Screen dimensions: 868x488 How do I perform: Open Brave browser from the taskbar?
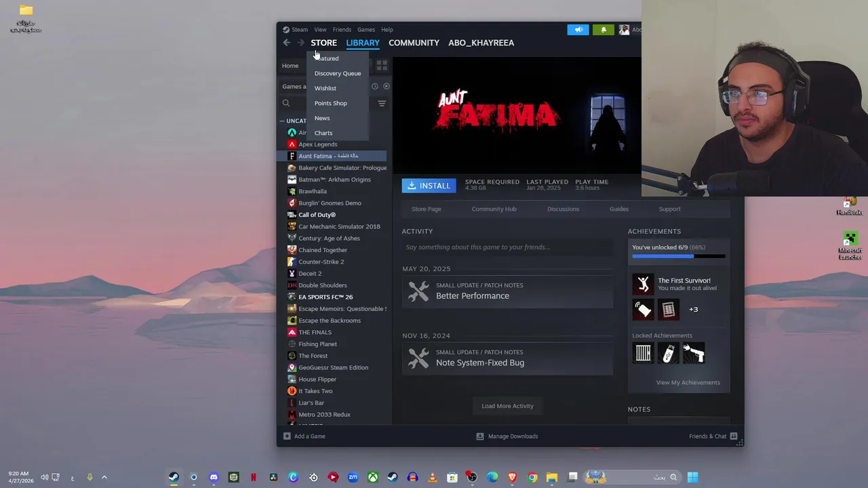click(512, 477)
